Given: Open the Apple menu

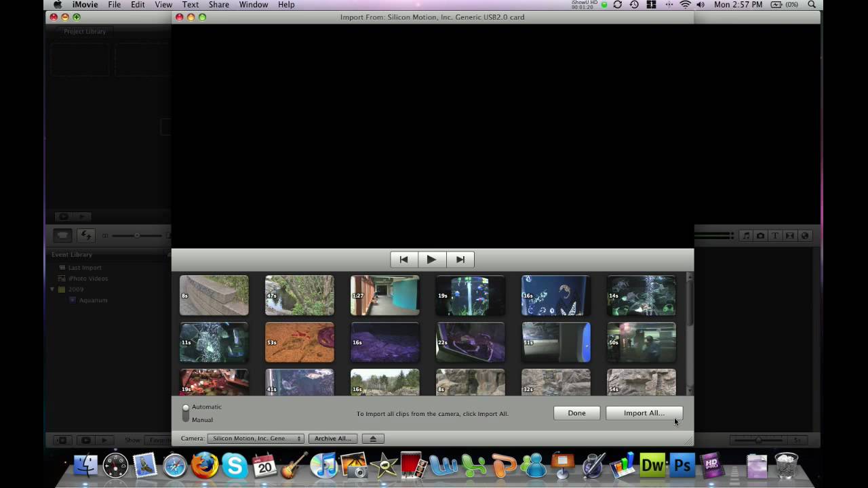Looking at the screenshot, I should [x=58, y=5].
